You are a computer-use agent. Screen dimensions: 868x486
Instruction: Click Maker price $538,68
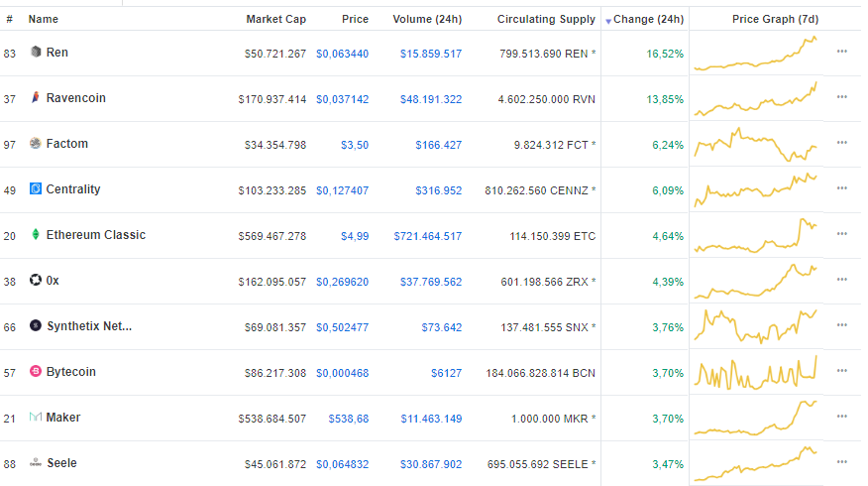pos(348,419)
